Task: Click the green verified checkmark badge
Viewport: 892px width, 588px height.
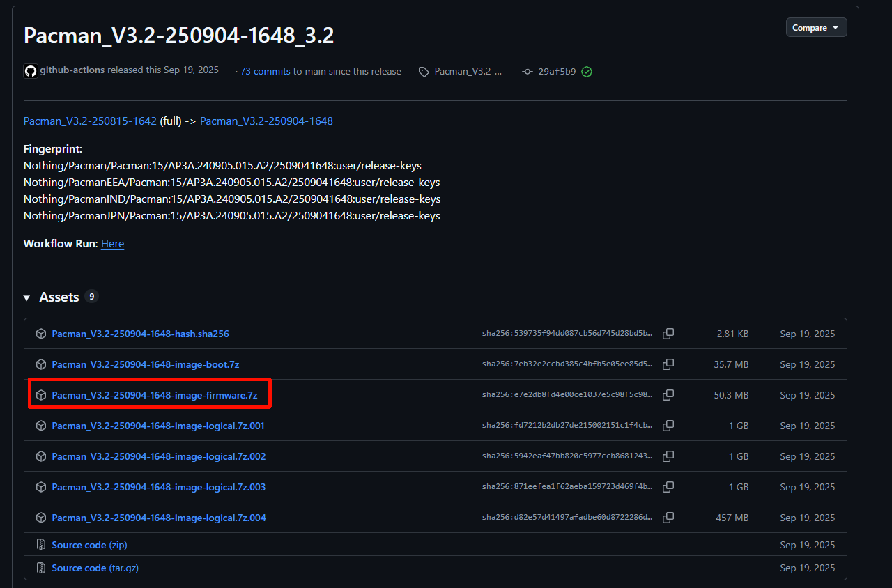Action: pyautogui.click(x=587, y=72)
